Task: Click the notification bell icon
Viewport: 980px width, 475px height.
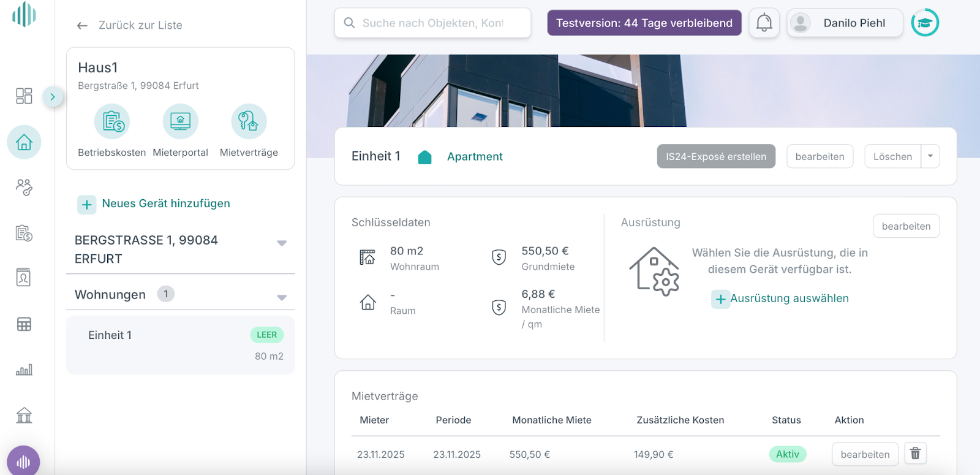Action: 764,23
